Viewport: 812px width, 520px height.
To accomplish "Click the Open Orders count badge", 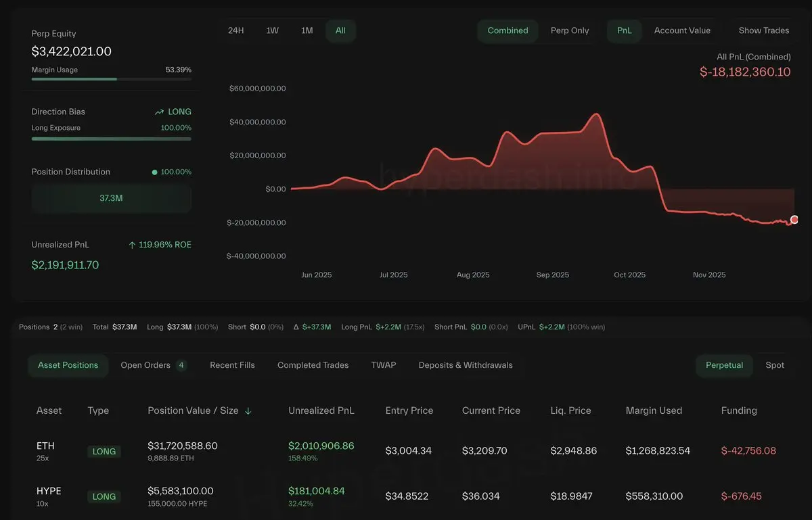I will (181, 365).
